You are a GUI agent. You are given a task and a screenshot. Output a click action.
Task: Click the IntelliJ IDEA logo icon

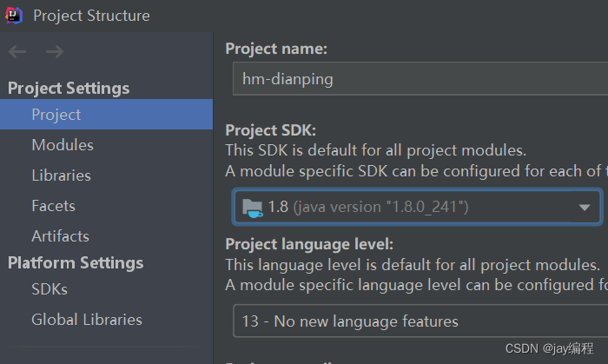point(14,15)
